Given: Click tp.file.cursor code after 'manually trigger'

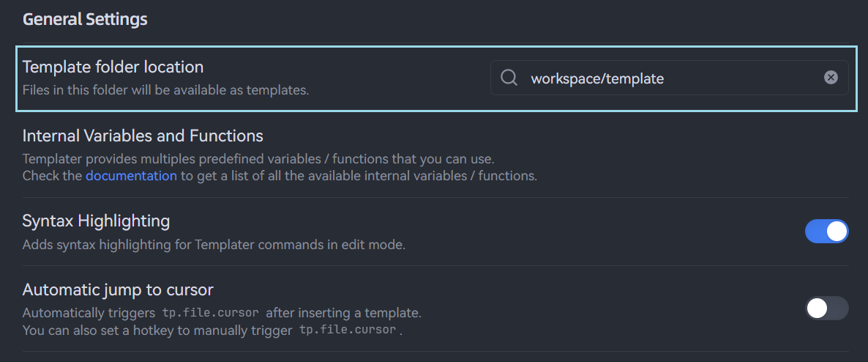Looking at the screenshot, I should (x=348, y=330).
